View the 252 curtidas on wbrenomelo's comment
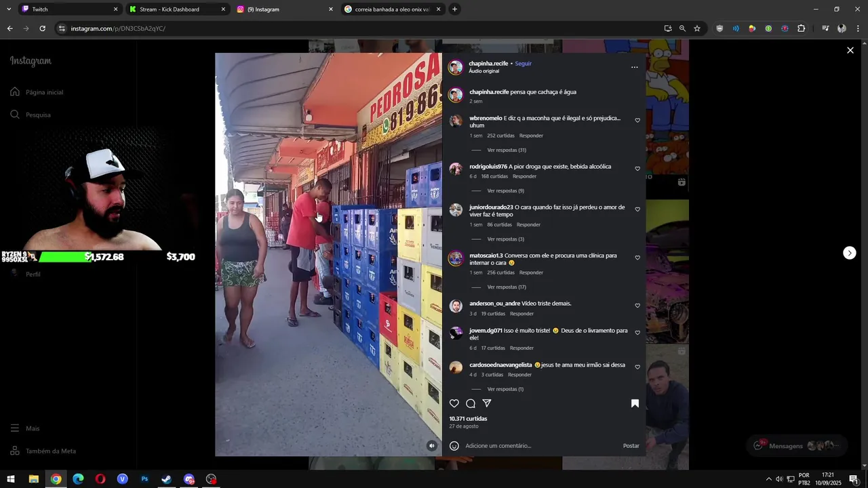 point(500,136)
